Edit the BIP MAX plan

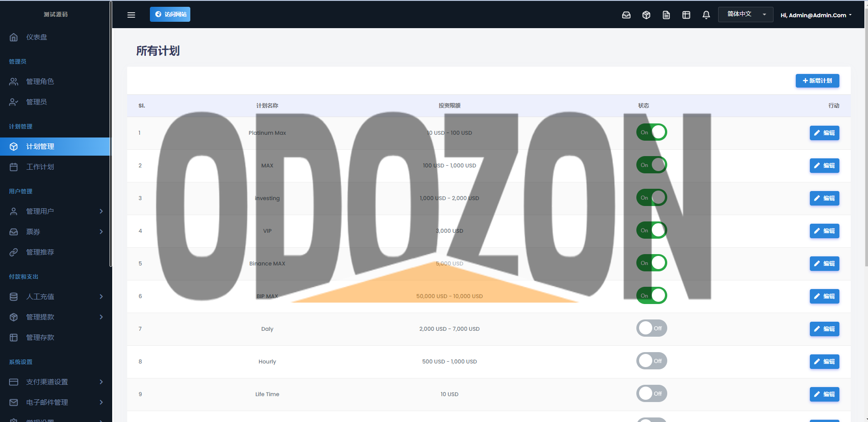tap(824, 296)
